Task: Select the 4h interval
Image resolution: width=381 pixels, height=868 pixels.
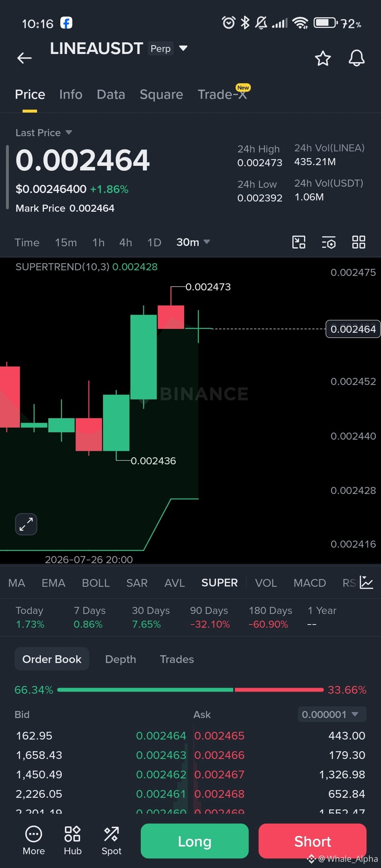Action: coord(126,242)
